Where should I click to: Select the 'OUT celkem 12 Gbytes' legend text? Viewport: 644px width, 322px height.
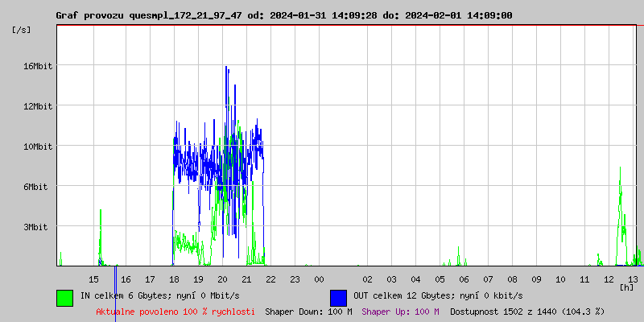pos(437,296)
